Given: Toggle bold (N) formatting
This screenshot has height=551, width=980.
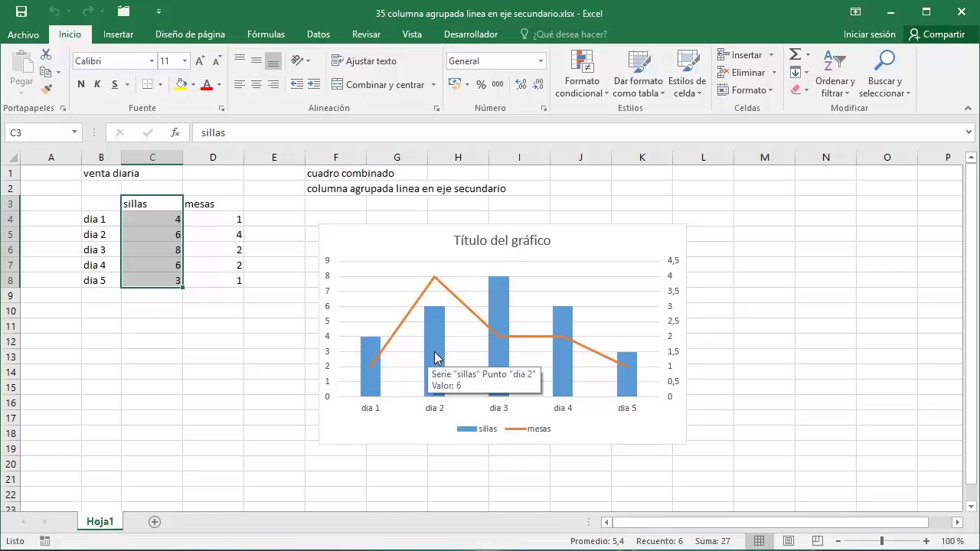Looking at the screenshot, I should point(81,84).
